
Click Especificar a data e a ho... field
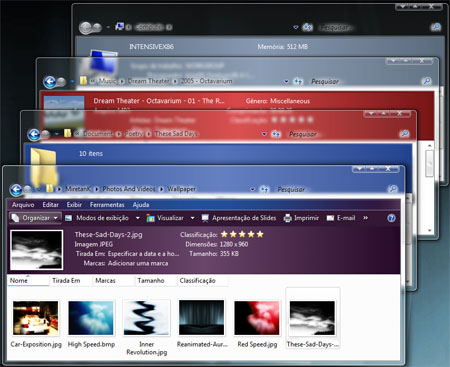[x=143, y=254]
